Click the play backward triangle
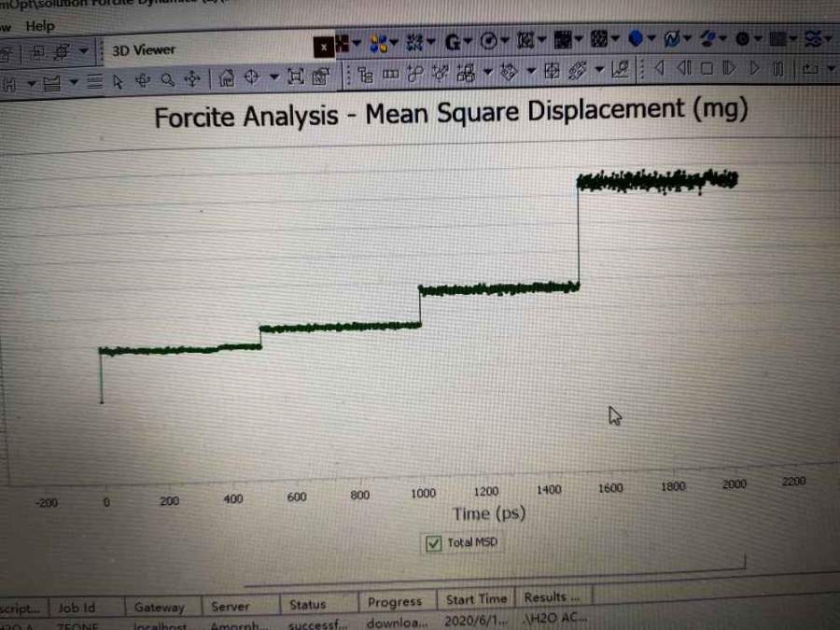Viewport: 840px width, 630px height. [660, 68]
